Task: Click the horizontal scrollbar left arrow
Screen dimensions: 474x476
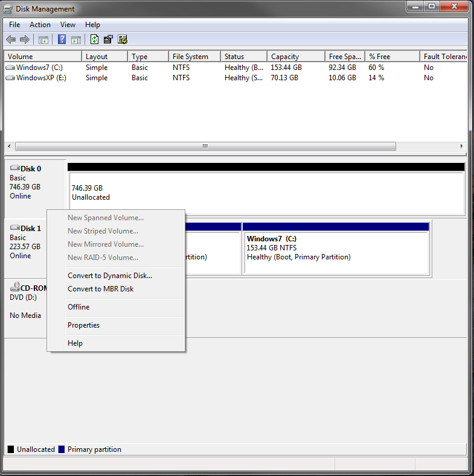Action: point(9,147)
